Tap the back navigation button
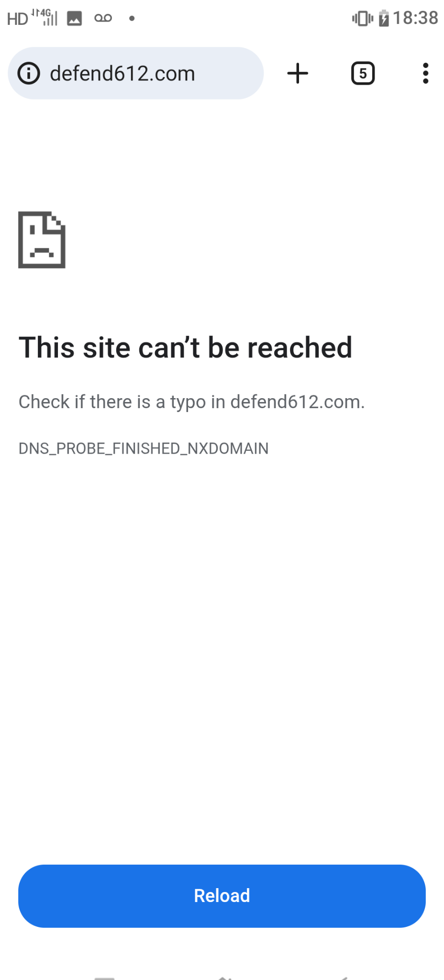The image size is (444, 980). (342, 977)
